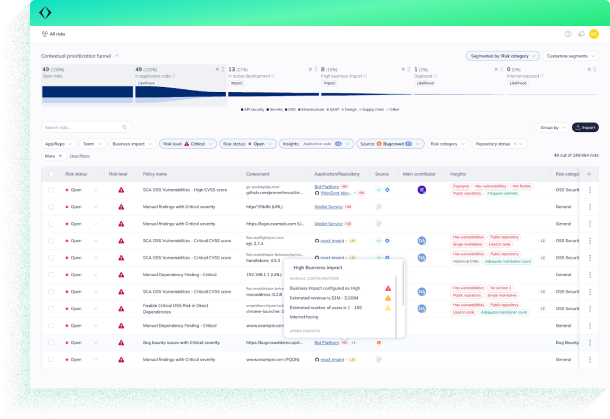Click orange warning icon beside Estimated revenue
The image size is (610, 419).
[x=388, y=298]
